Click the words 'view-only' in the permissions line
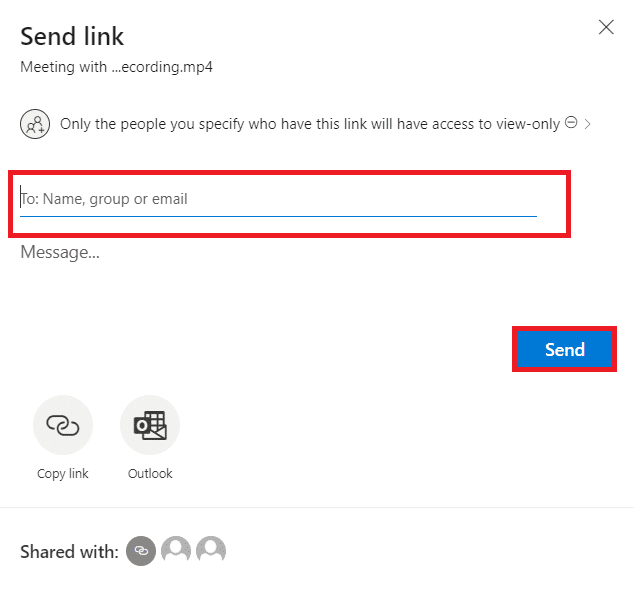This screenshot has height=595, width=634. click(x=528, y=124)
